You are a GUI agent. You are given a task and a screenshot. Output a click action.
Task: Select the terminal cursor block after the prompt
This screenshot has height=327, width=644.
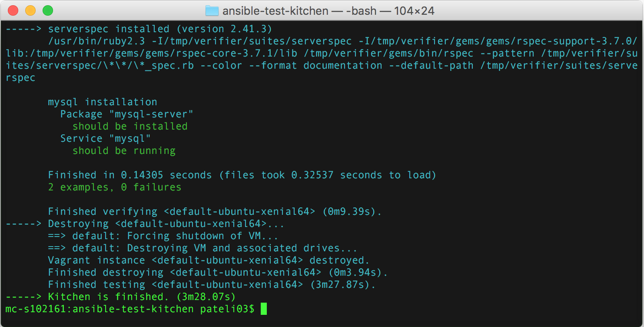[x=263, y=309]
